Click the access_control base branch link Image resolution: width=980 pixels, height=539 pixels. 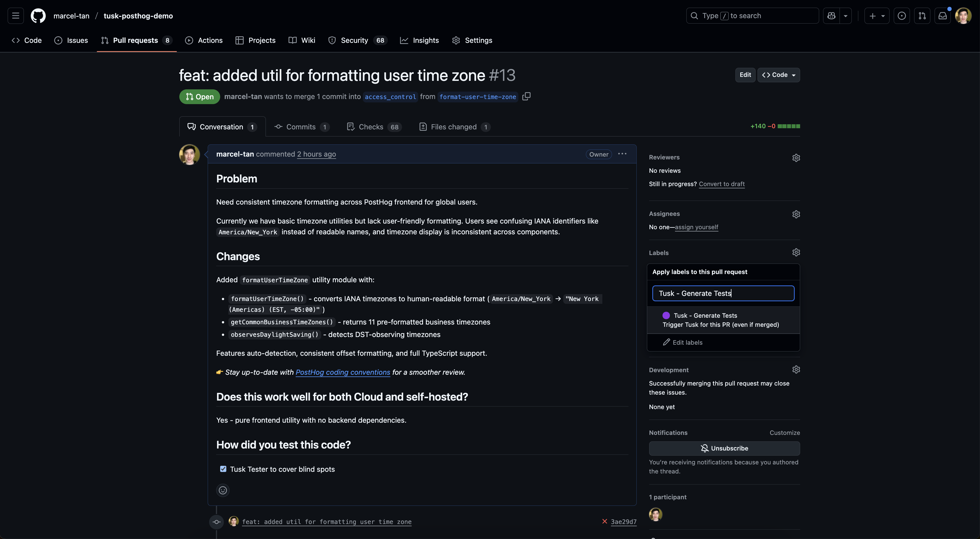click(x=390, y=97)
